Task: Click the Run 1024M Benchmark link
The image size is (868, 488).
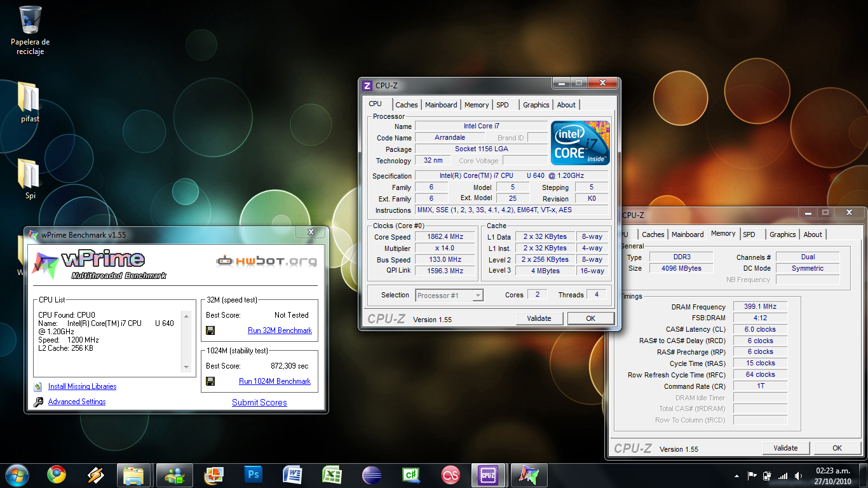Action: (x=275, y=381)
